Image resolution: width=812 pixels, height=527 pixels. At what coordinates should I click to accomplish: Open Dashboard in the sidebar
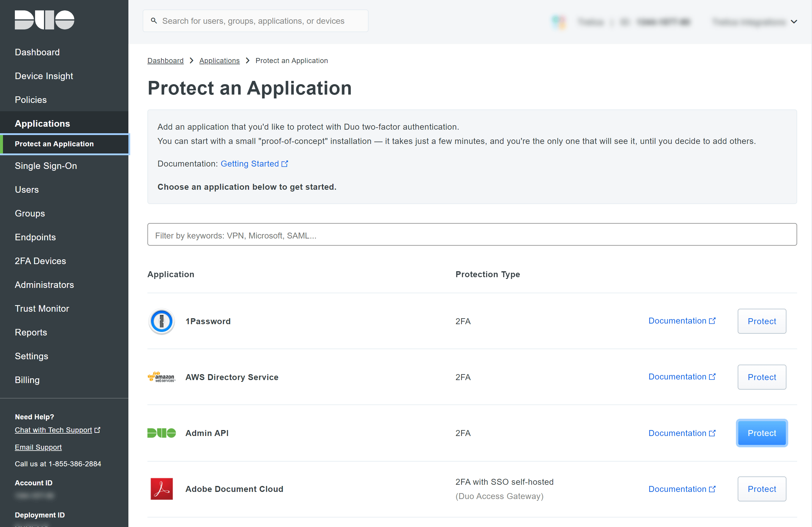[x=37, y=52]
